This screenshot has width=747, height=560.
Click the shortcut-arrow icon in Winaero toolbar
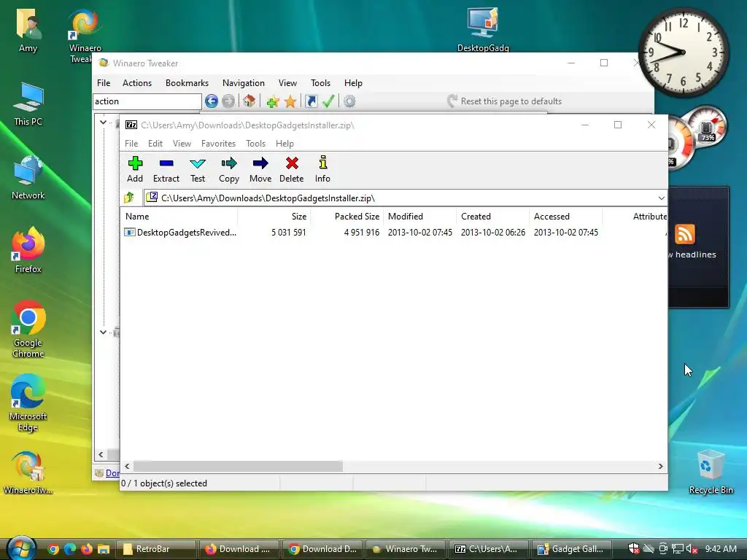[x=311, y=101]
